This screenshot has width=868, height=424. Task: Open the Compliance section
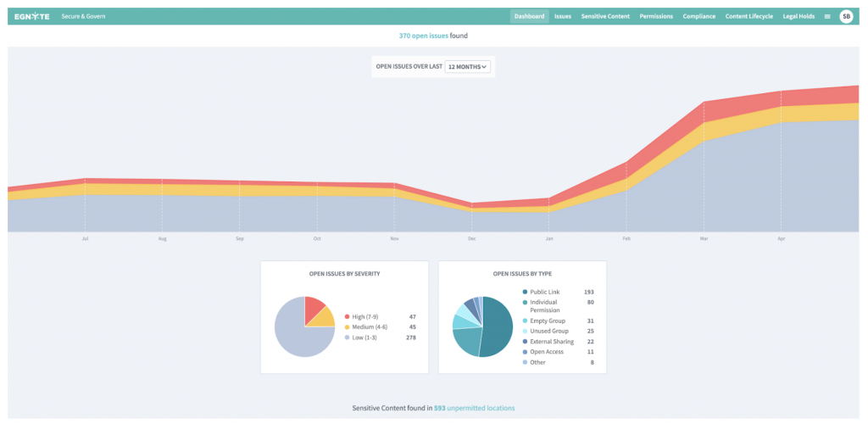tap(699, 16)
